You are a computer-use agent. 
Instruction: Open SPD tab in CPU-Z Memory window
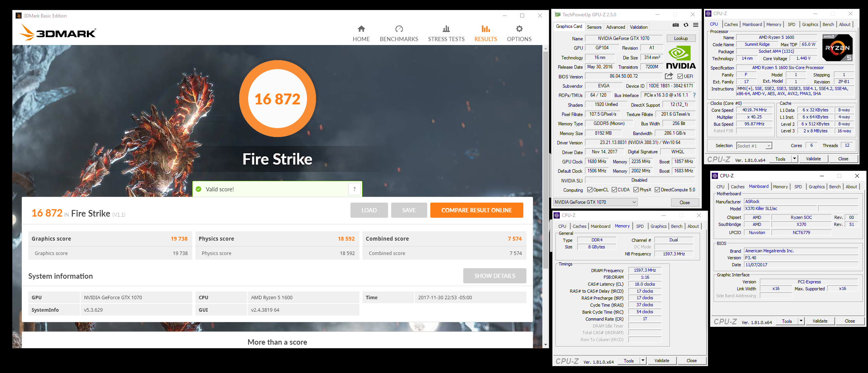640,226
